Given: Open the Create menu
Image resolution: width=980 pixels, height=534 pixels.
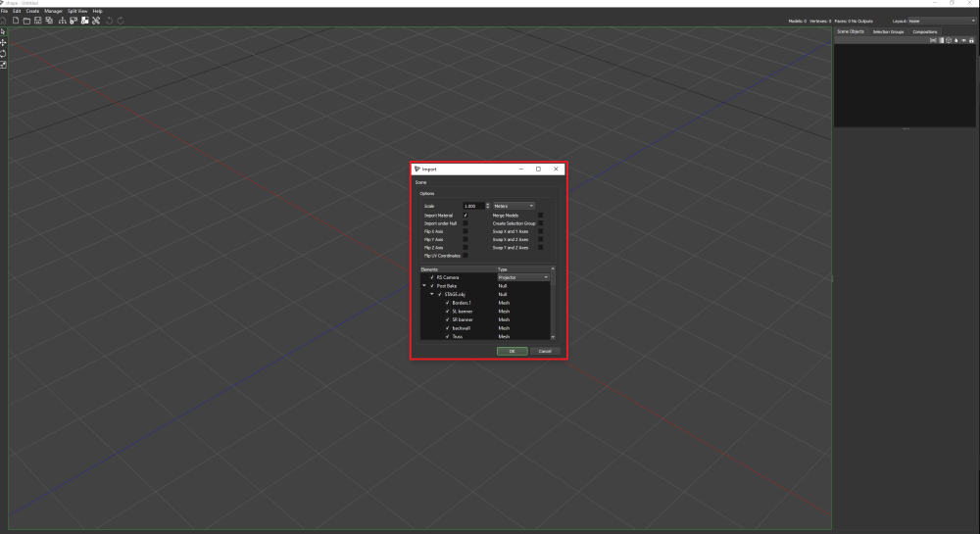Looking at the screenshot, I should pos(32,11).
